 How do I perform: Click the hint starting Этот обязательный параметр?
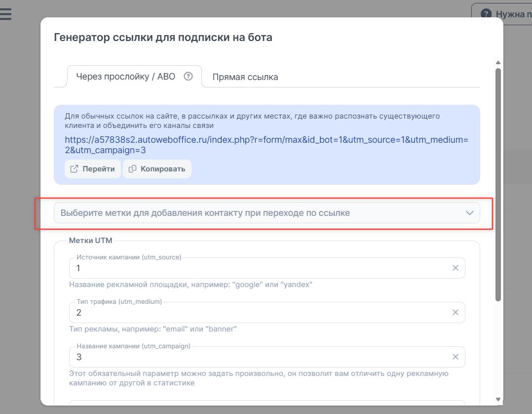click(259, 378)
